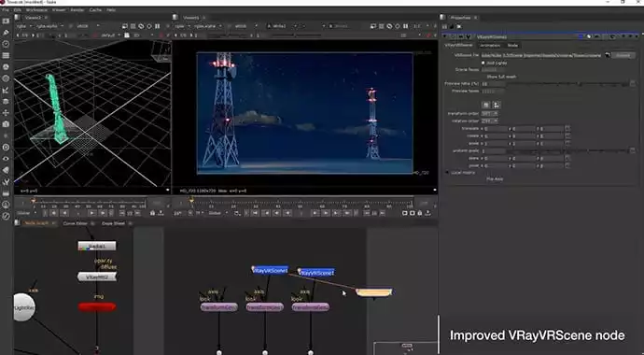Viewport: 644px width, 355px height.
Task: Click the animation icon beside translate fields
Action: point(567,129)
